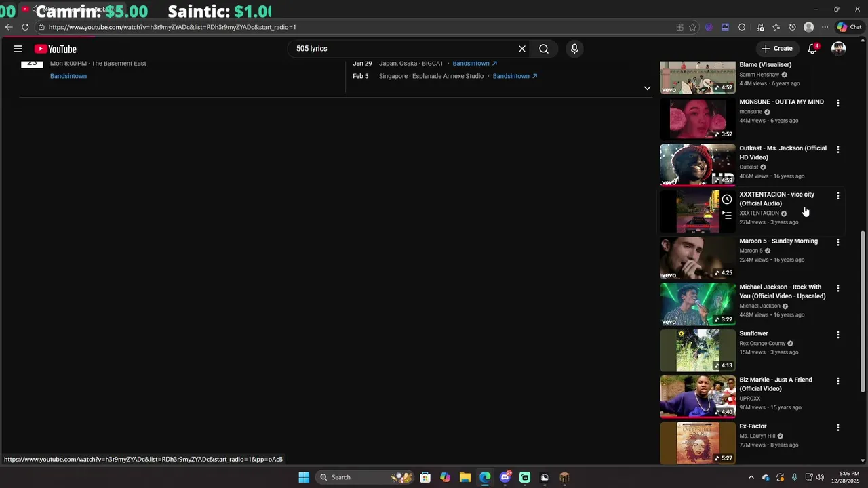Screen dimensions: 868x488
Task: Open the Ex-Factor video title
Action: [x=753, y=426]
